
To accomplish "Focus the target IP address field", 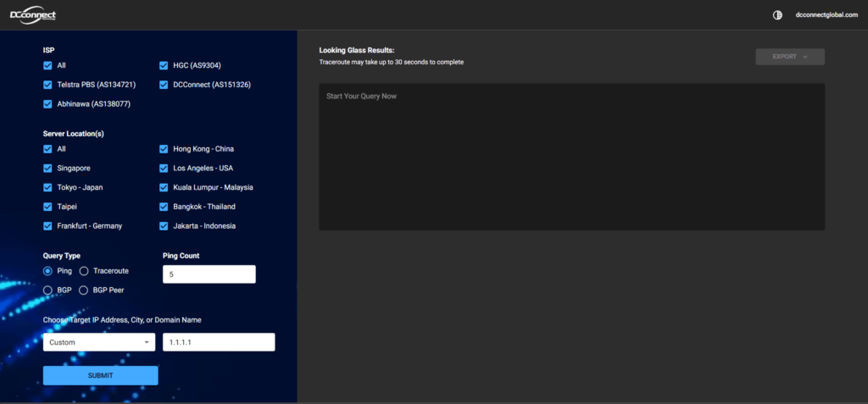I will pyautogui.click(x=219, y=342).
